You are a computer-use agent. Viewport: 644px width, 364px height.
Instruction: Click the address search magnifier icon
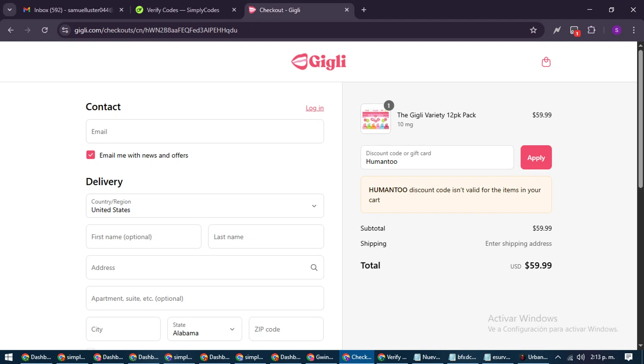coord(314,268)
